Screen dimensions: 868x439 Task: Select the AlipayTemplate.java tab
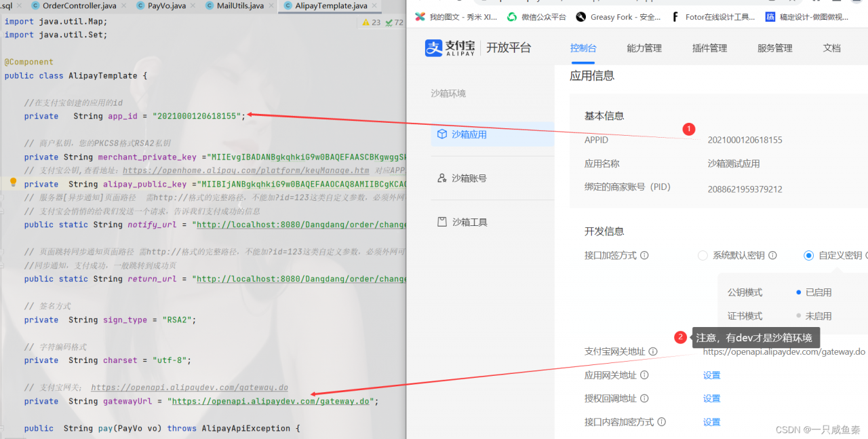pos(331,6)
